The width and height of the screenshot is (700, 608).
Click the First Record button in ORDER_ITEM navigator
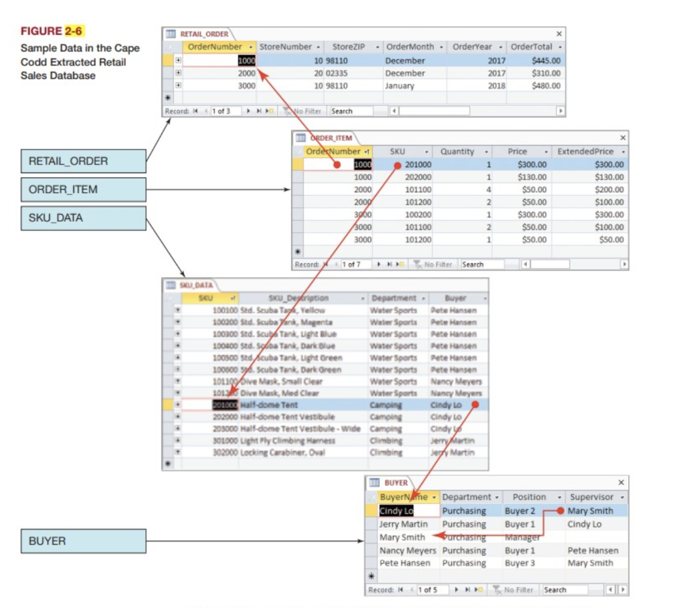325,265
